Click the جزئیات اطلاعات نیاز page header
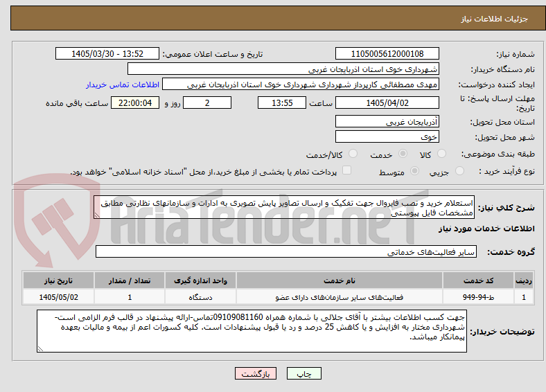The image size is (546, 392). 495,19
